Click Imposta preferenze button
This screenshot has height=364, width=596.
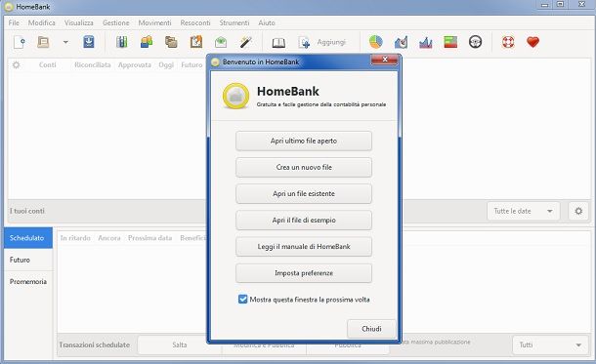304,273
